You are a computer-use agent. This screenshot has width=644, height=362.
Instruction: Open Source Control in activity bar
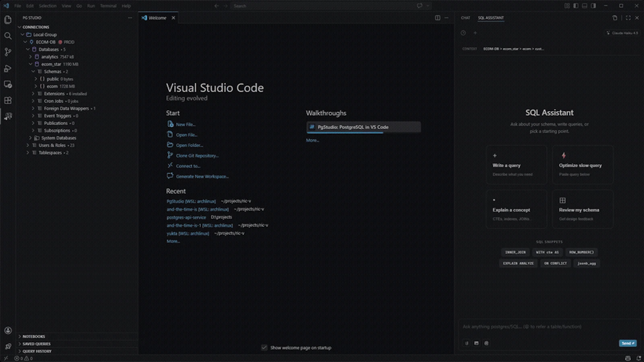(x=8, y=52)
